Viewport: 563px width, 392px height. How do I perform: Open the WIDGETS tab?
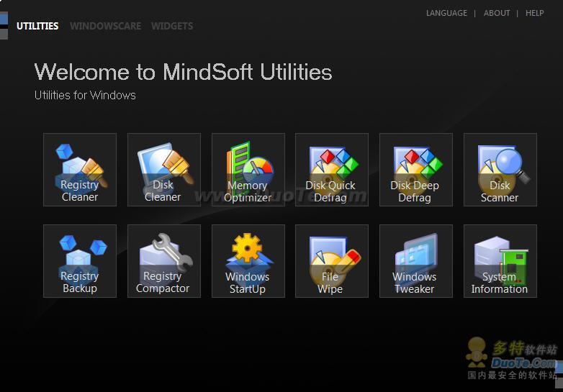tap(172, 26)
